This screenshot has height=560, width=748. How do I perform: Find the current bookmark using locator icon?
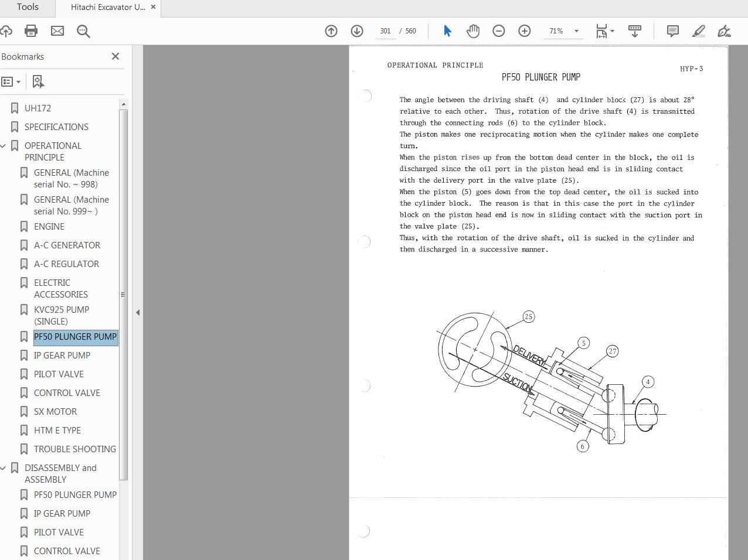pyautogui.click(x=38, y=81)
